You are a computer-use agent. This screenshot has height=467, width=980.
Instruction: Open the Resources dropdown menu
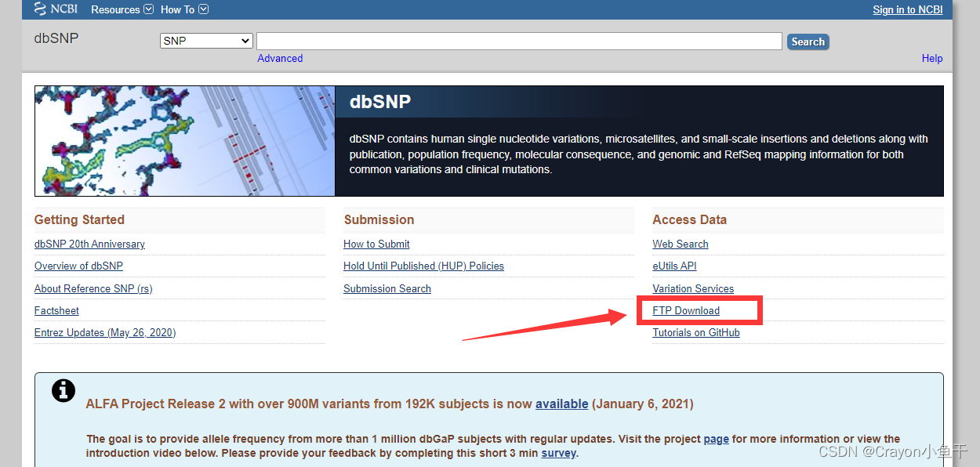122,9
